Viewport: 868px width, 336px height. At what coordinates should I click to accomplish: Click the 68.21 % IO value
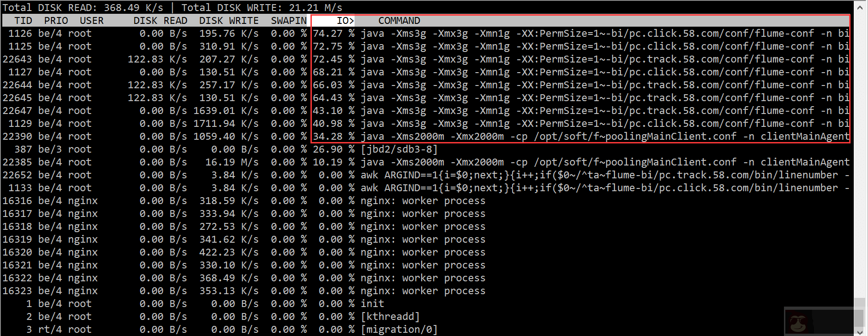(x=334, y=72)
